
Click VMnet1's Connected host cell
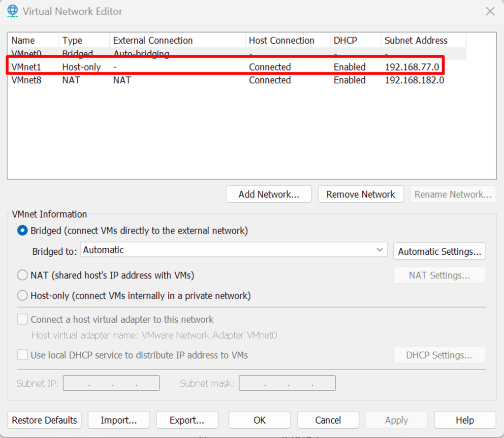[x=270, y=67]
